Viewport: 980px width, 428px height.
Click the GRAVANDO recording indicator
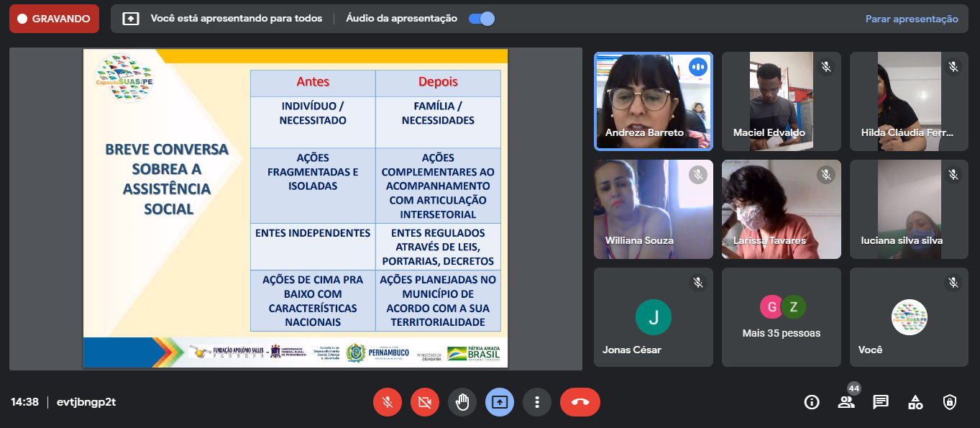[54, 19]
